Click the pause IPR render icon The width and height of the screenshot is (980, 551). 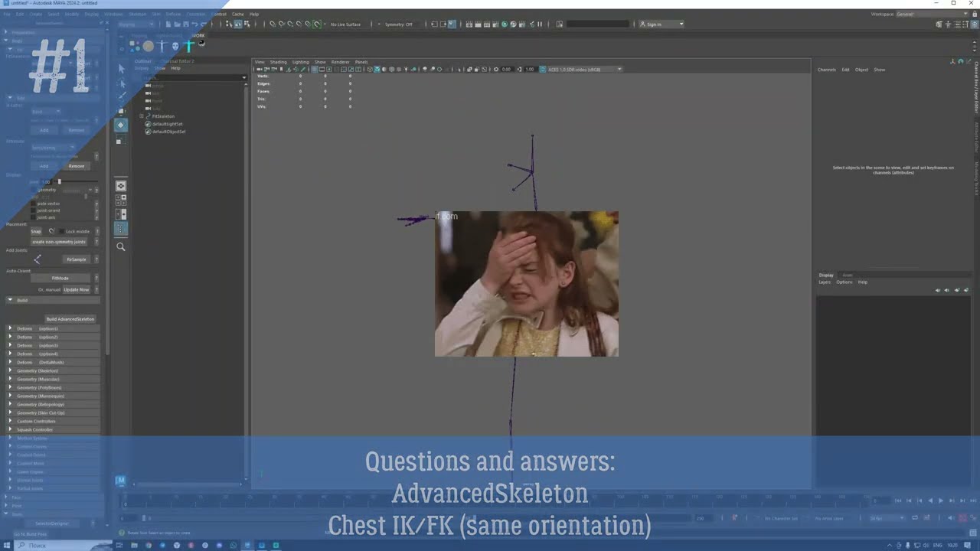pos(540,24)
